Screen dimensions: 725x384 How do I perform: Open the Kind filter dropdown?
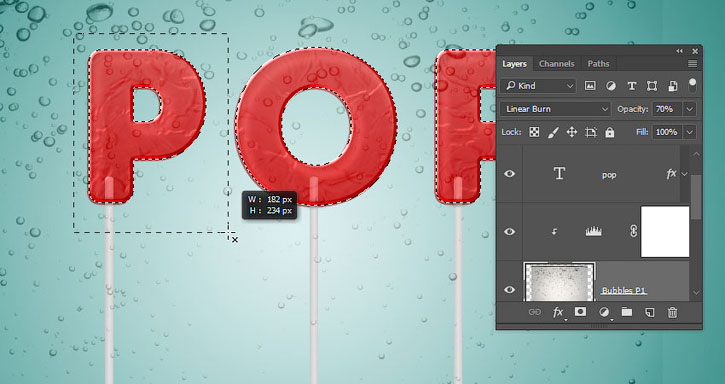[x=538, y=86]
